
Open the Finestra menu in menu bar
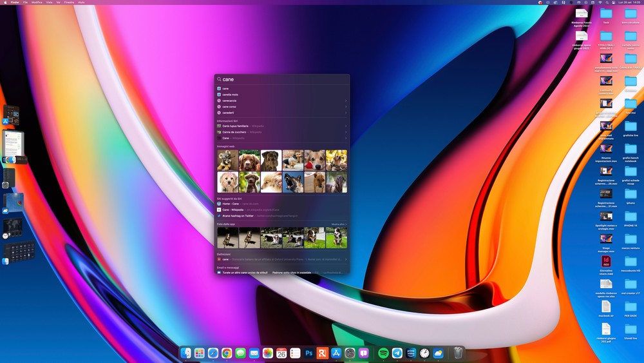pyautogui.click(x=69, y=3)
